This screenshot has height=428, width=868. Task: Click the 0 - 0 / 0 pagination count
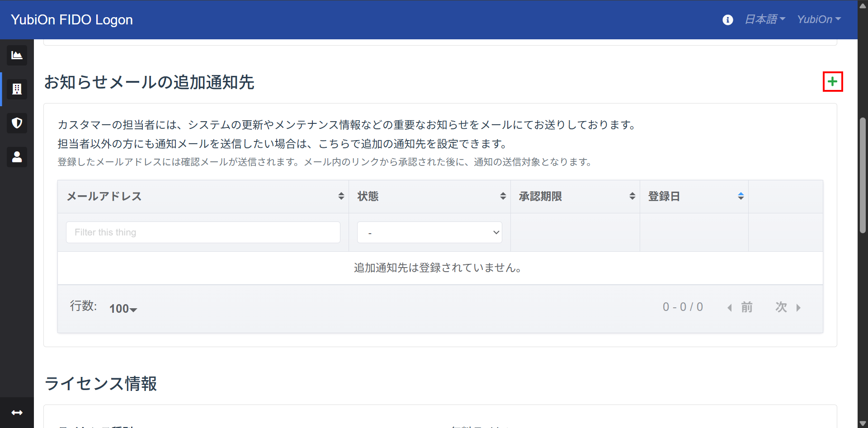pos(683,307)
